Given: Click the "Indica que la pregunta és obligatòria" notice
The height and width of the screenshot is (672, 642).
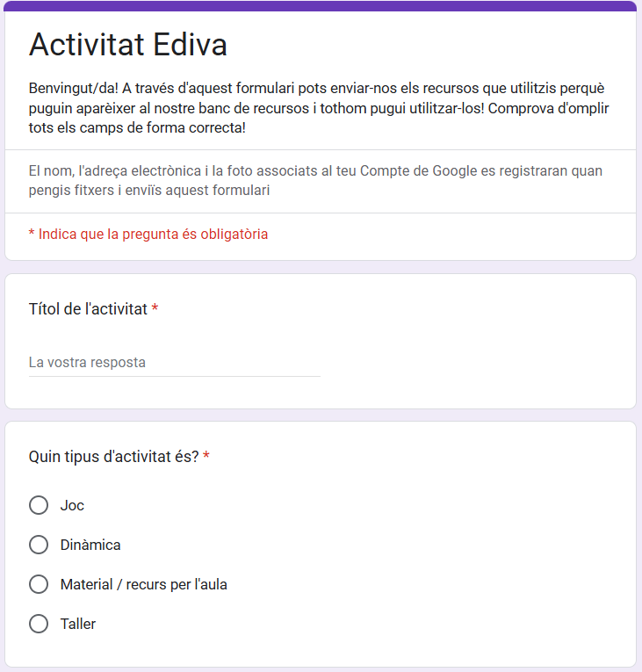Looking at the screenshot, I should [148, 234].
